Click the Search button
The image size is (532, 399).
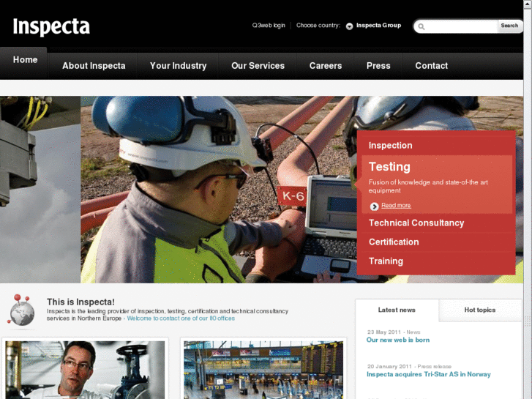coord(509,26)
